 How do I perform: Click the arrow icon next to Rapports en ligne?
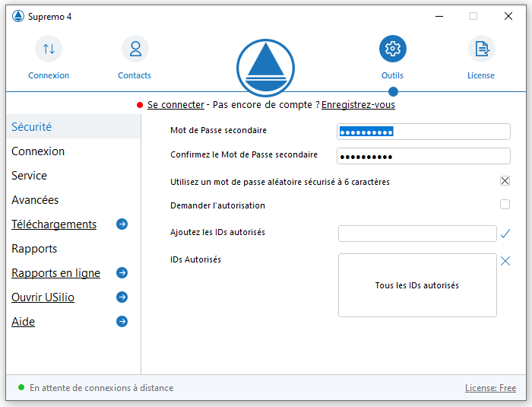pyautogui.click(x=122, y=273)
